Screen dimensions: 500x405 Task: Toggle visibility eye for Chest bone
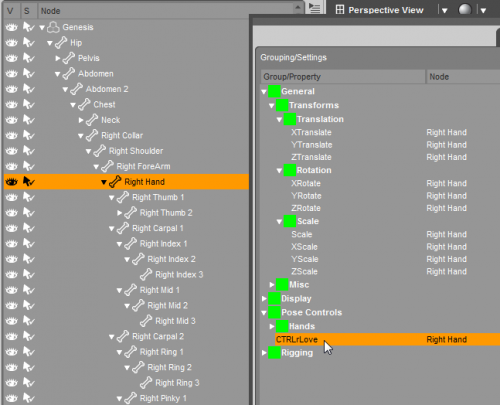tap(12, 105)
